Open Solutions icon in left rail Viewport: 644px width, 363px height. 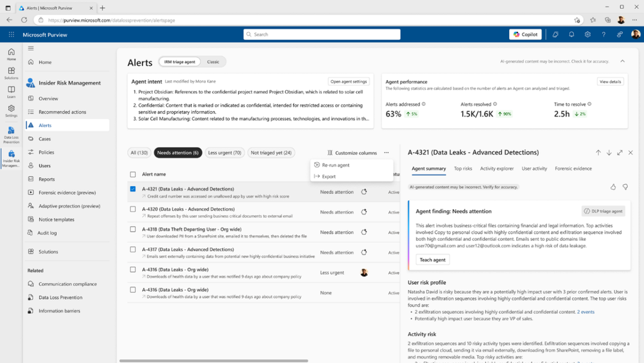tap(11, 73)
